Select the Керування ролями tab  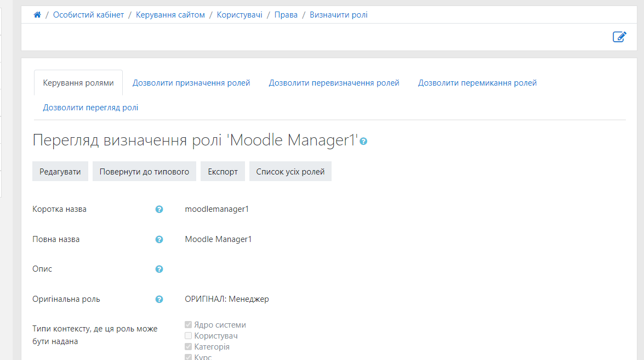click(x=78, y=83)
